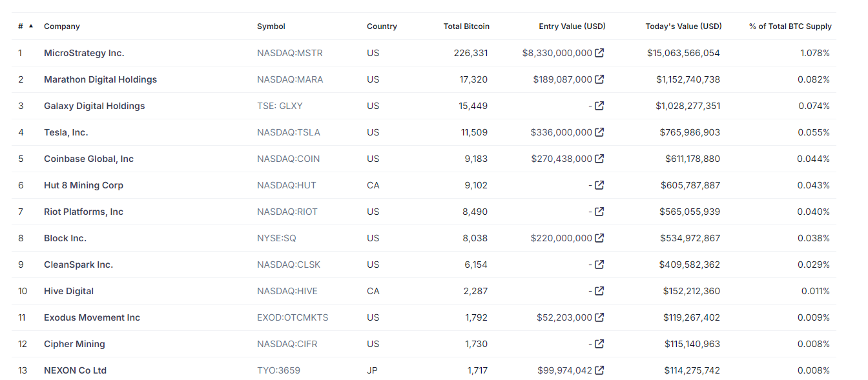Click Coinbase Global external link icon
The image size is (868, 380).
(599, 159)
